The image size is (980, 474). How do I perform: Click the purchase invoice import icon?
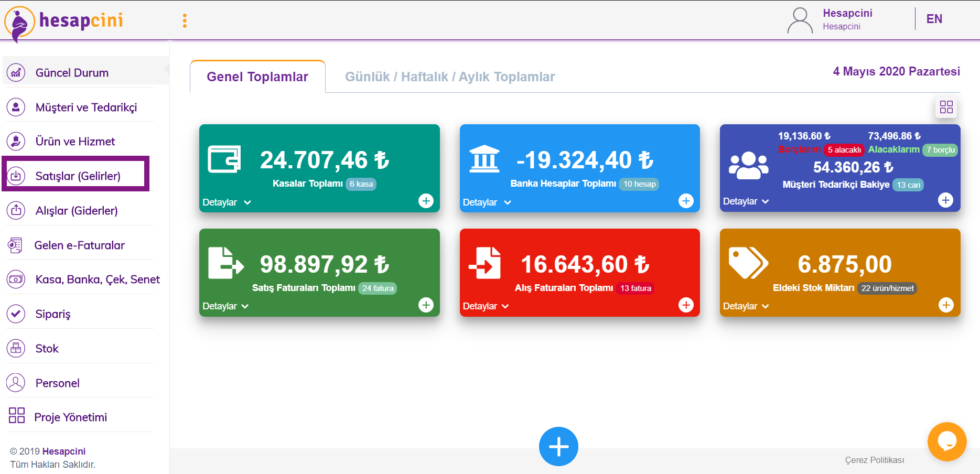[x=484, y=263]
